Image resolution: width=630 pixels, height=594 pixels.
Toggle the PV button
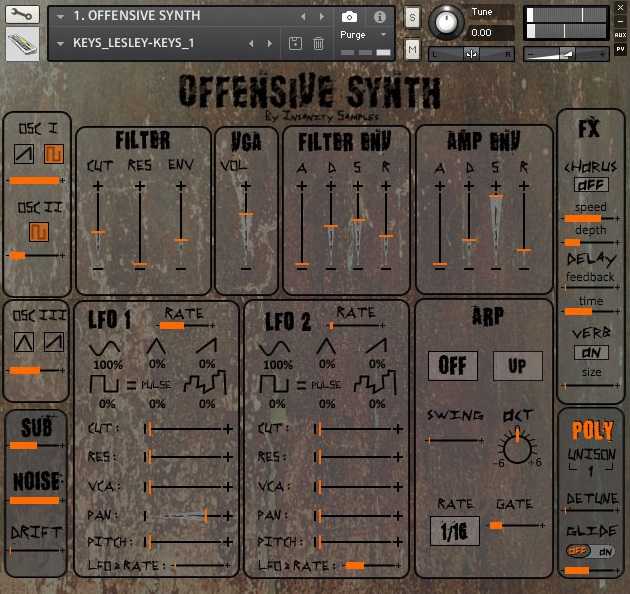[x=620, y=49]
